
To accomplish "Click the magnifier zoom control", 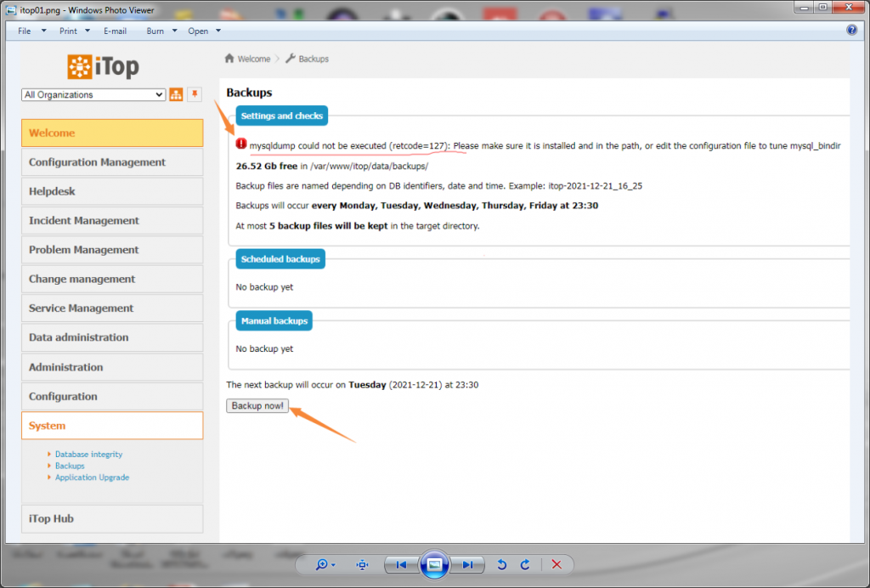I will coord(321,565).
